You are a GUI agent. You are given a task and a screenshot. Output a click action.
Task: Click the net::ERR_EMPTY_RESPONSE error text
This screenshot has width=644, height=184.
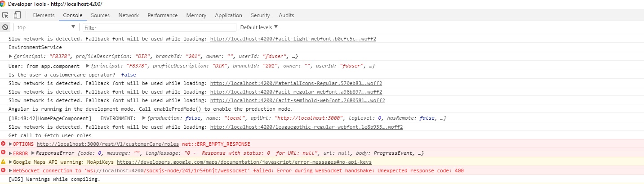coord(216,144)
